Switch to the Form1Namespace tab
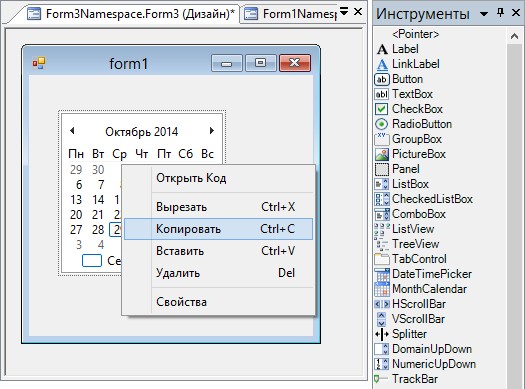 [290, 14]
